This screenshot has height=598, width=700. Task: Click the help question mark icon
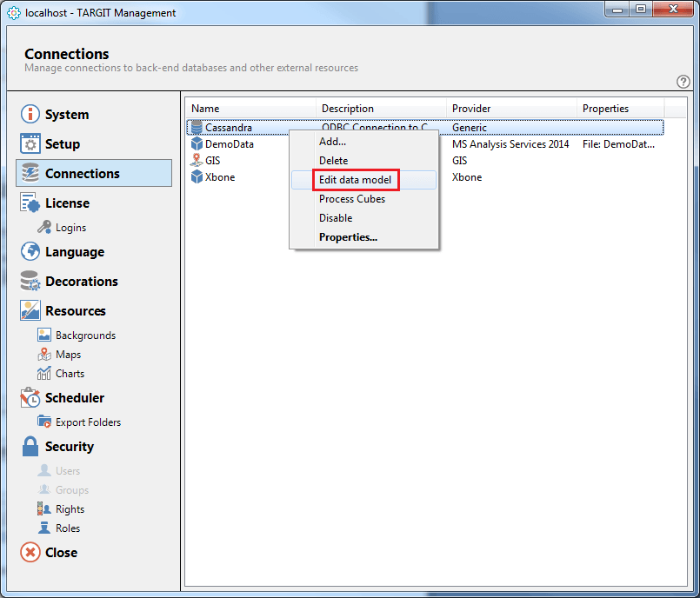683,82
